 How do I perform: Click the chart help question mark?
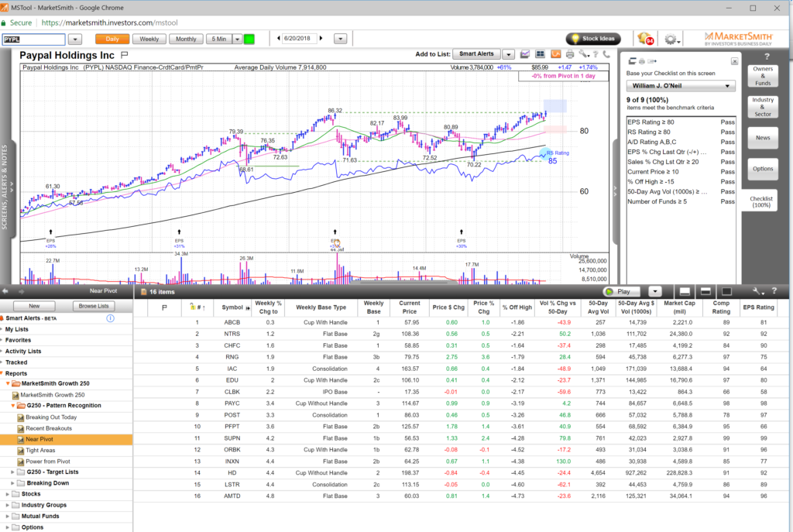596,54
